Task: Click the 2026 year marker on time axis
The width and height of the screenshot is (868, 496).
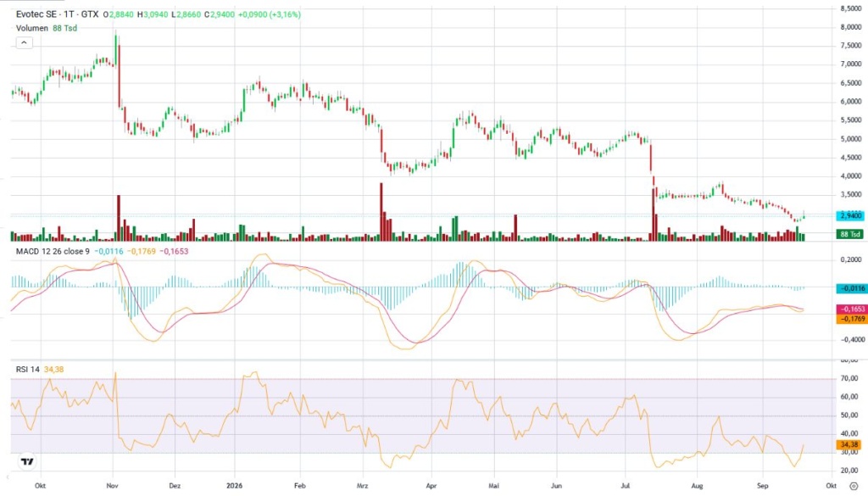Action: tap(235, 486)
